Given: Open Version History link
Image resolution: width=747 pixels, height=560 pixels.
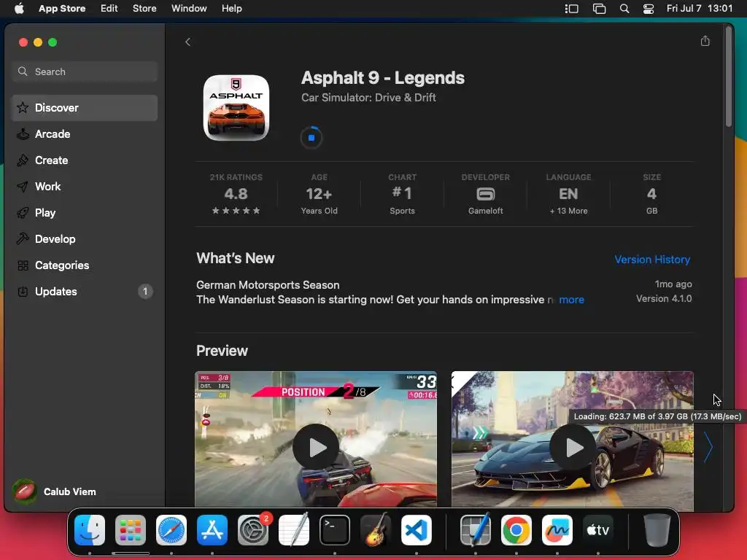Looking at the screenshot, I should pyautogui.click(x=651, y=260).
